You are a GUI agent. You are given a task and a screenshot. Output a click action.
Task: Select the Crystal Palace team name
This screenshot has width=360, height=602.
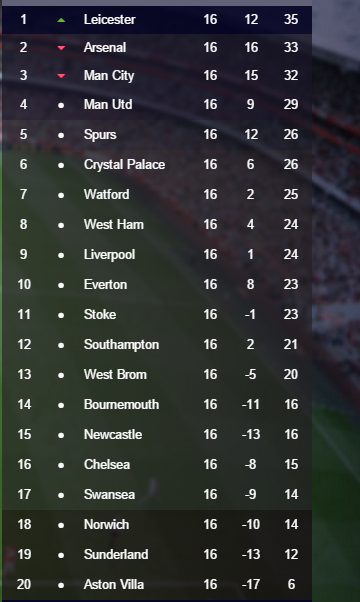click(124, 164)
